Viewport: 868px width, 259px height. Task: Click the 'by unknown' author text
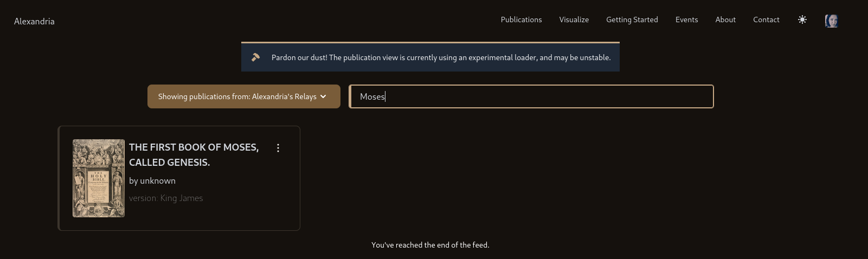point(152,180)
